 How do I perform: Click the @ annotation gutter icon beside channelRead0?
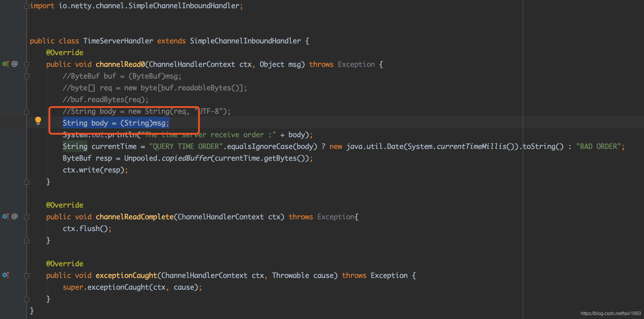point(15,64)
